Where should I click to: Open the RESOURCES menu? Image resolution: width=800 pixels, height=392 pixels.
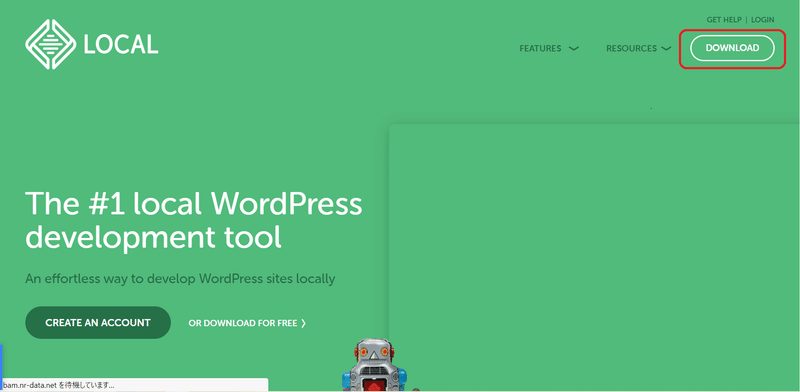(x=631, y=48)
